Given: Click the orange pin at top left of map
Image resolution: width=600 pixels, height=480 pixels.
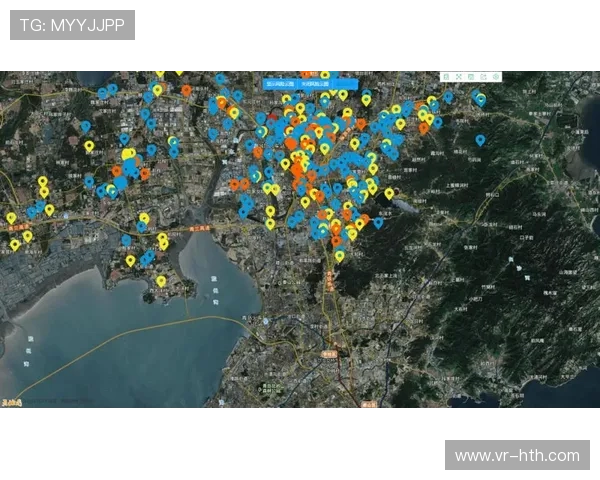Looking at the screenshot, I should coord(186,90).
